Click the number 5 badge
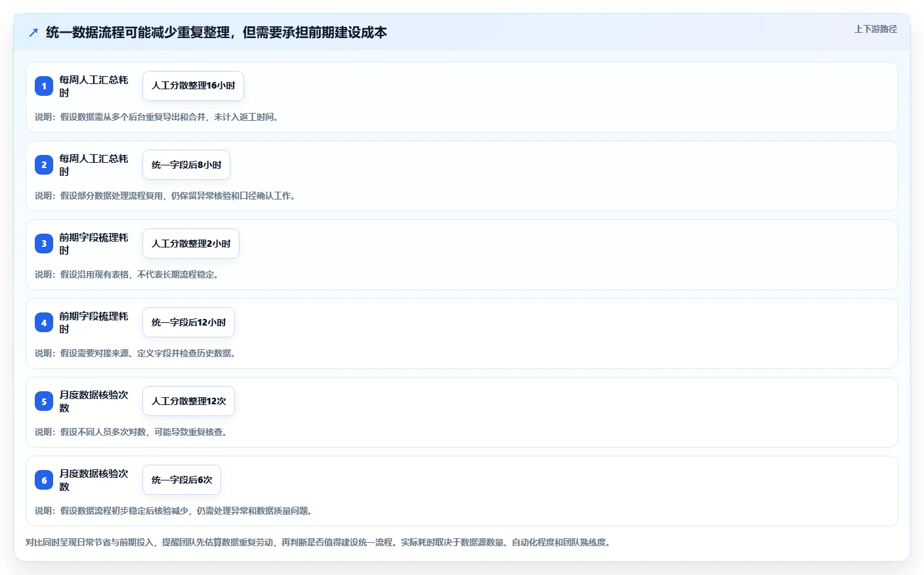 [44, 401]
